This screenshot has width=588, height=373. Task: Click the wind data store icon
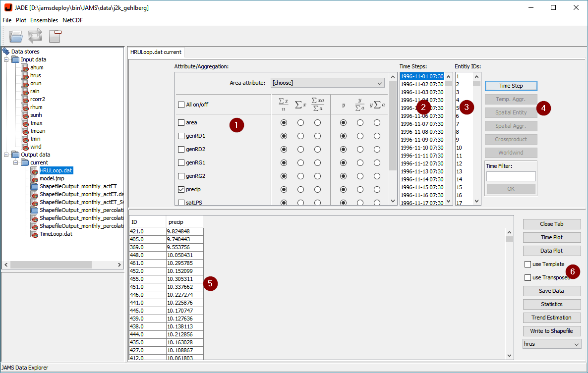(25, 147)
